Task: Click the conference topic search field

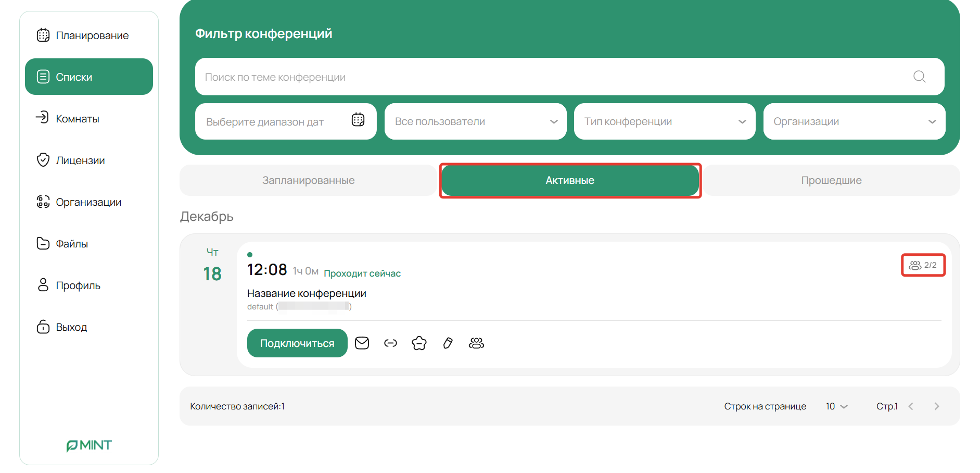Action: pyautogui.click(x=552, y=77)
